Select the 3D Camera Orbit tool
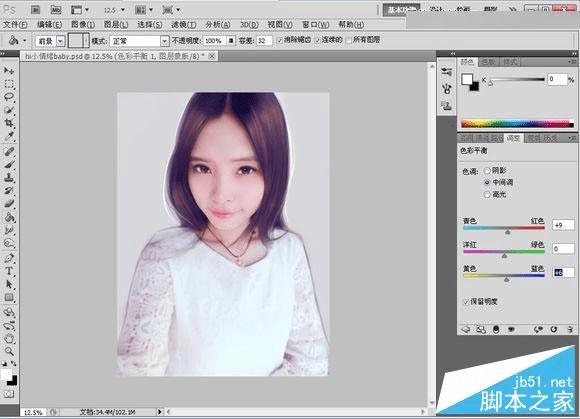Image resolution: width=580 pixels, height=419 pixels. point(9,326)
